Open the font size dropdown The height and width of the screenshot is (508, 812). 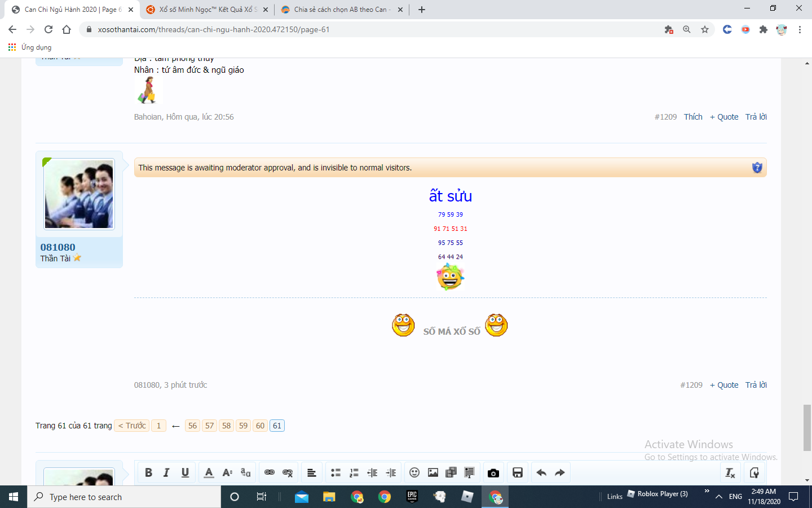pos(227,472)
